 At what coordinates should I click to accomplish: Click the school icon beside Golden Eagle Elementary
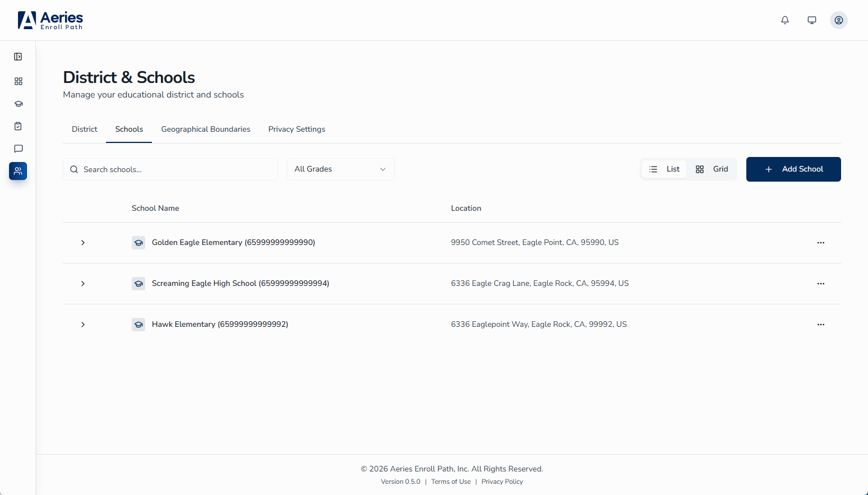(138, 243)
